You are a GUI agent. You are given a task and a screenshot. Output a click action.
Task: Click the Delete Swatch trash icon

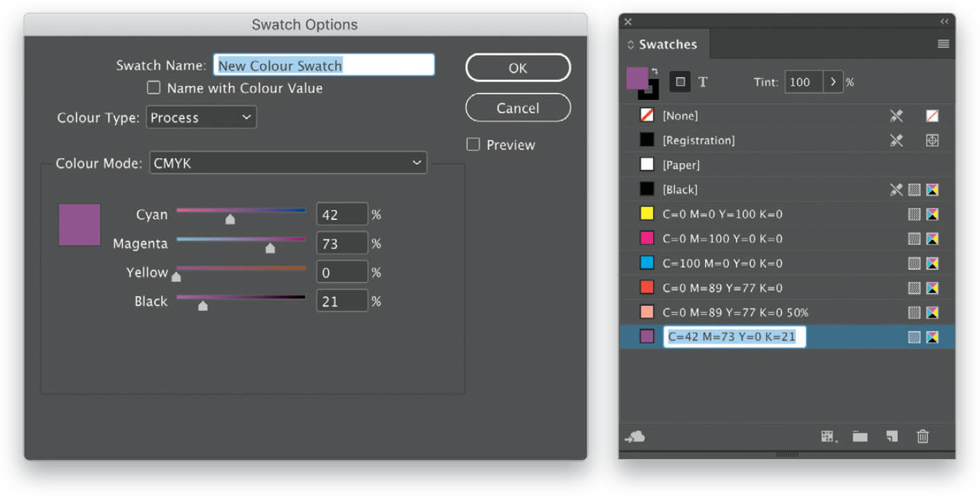tap(922, 436)
